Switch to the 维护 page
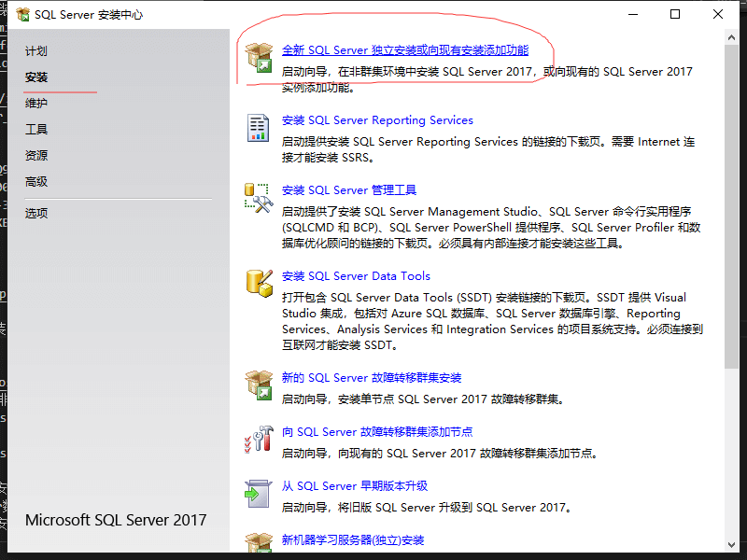This screenshot has width=747, height=560. tap(36, 104)
